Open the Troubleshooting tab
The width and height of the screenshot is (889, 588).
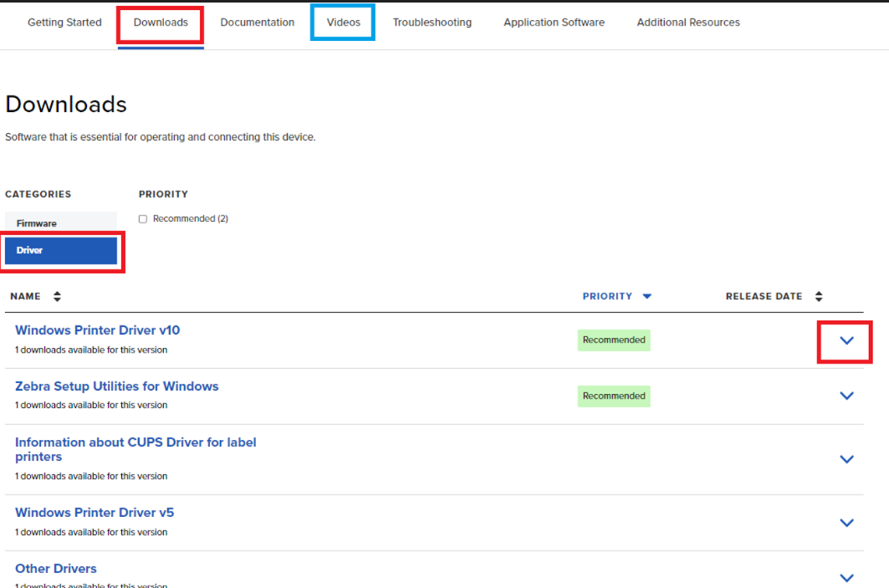click(x=432, y=22)
